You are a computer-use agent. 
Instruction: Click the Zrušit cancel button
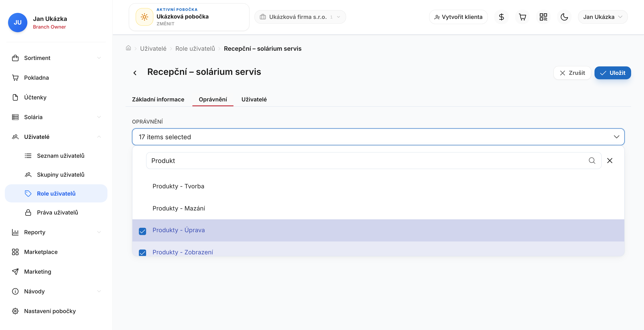pos(572,73)
